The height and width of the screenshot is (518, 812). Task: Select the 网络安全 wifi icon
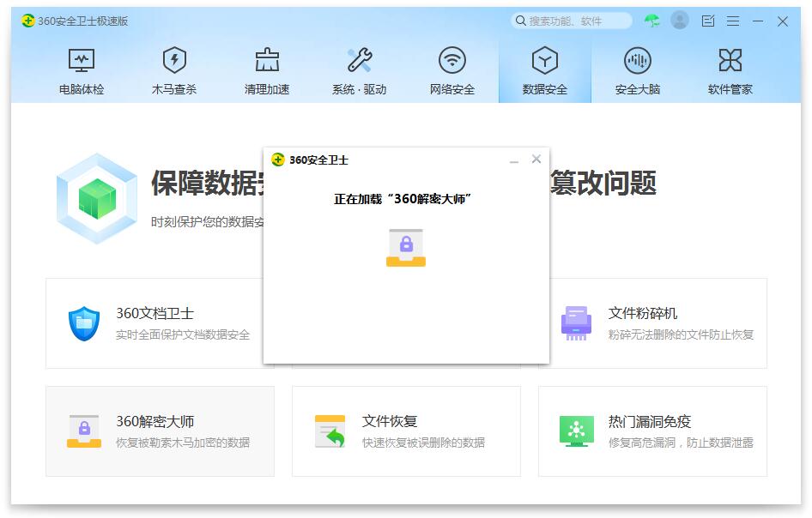pos(452,60)
